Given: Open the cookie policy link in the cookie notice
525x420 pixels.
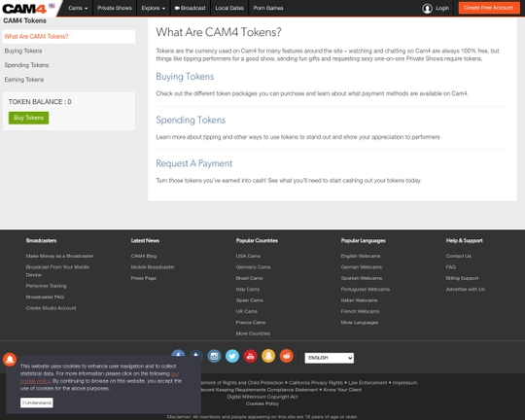Looking at the screenshot, I should tap(36, 381).
